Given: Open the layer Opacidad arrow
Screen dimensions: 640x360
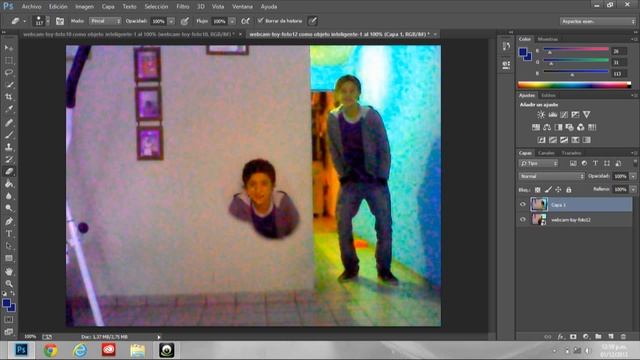Looking at the screenshot, I should 633,176.
